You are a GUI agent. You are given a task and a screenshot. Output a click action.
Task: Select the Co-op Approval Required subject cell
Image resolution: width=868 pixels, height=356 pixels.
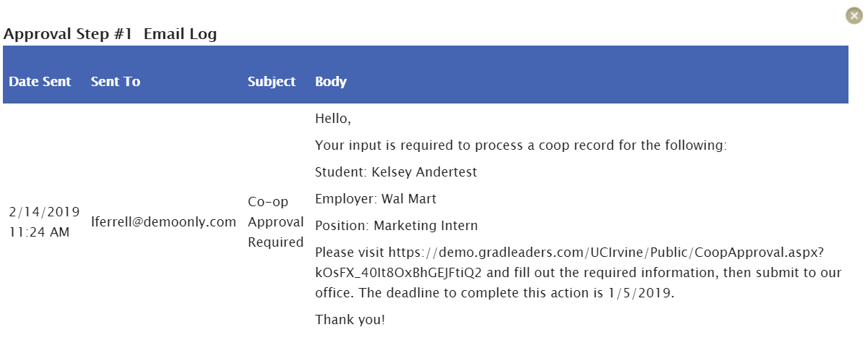(x=276, y=222)
